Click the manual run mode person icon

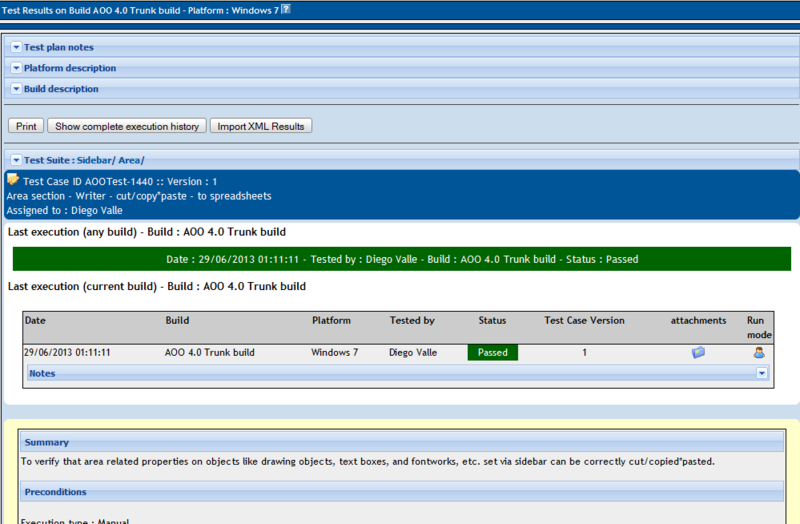point(759,353)
